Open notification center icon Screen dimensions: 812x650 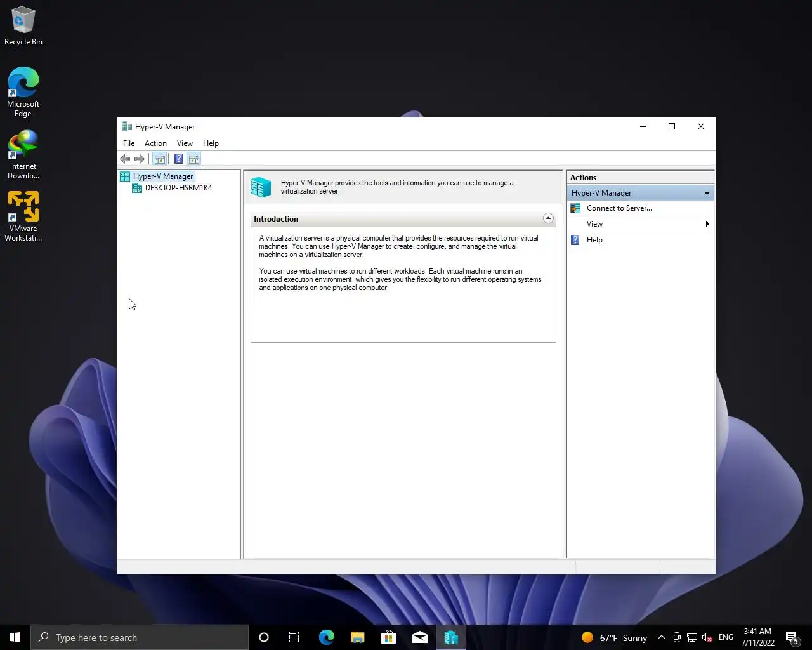[792, 637]
